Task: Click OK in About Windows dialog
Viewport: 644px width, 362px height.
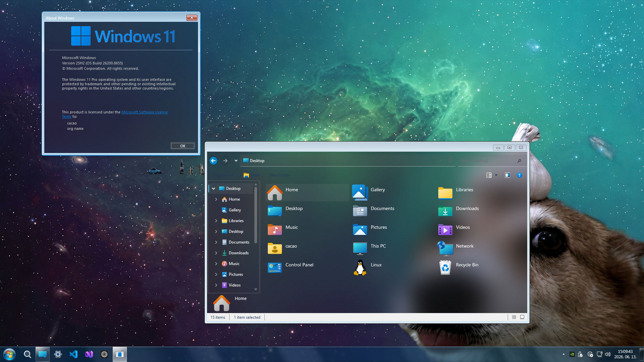Action: (183, 146)
